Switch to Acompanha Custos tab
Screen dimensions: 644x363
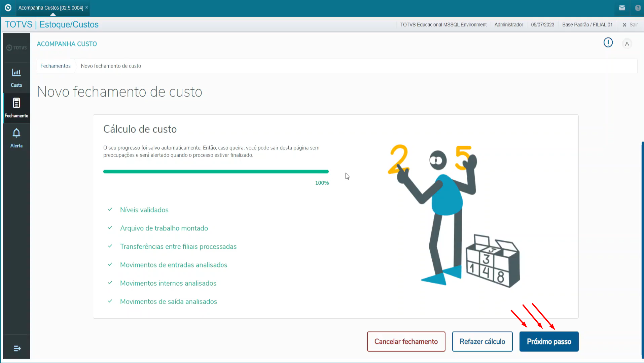point(50,8)
